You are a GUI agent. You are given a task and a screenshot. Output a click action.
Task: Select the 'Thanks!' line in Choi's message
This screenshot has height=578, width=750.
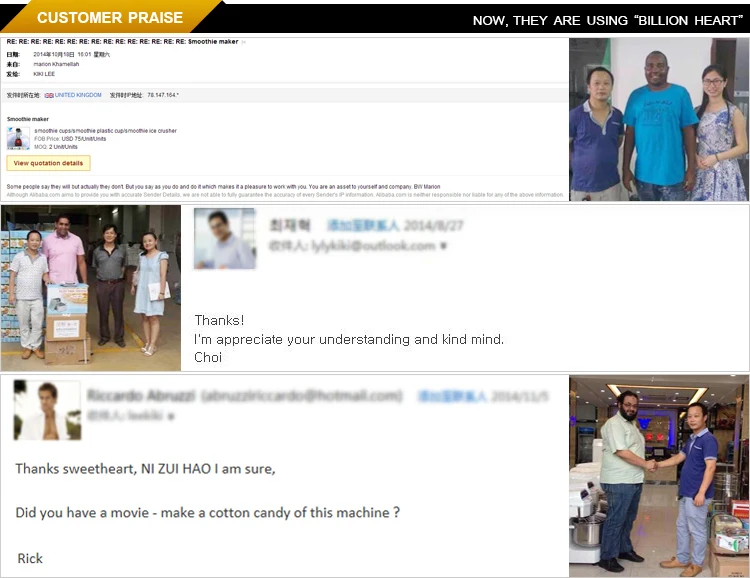click(x=219, y=320)
